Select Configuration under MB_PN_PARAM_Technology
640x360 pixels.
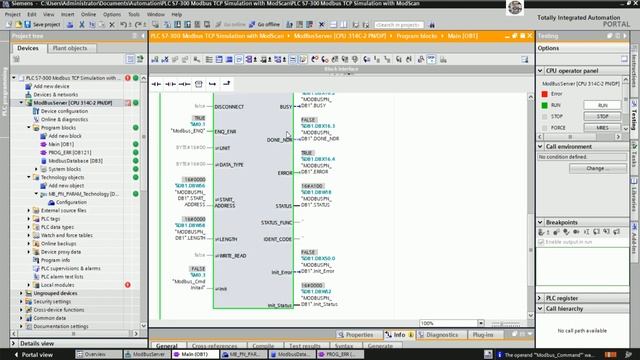71,202
